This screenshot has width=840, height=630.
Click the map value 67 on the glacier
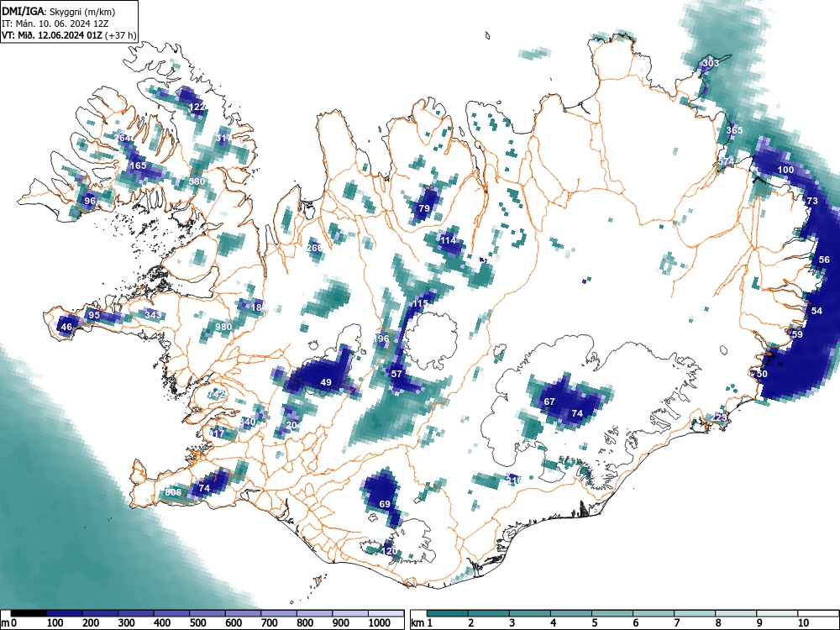549,402
